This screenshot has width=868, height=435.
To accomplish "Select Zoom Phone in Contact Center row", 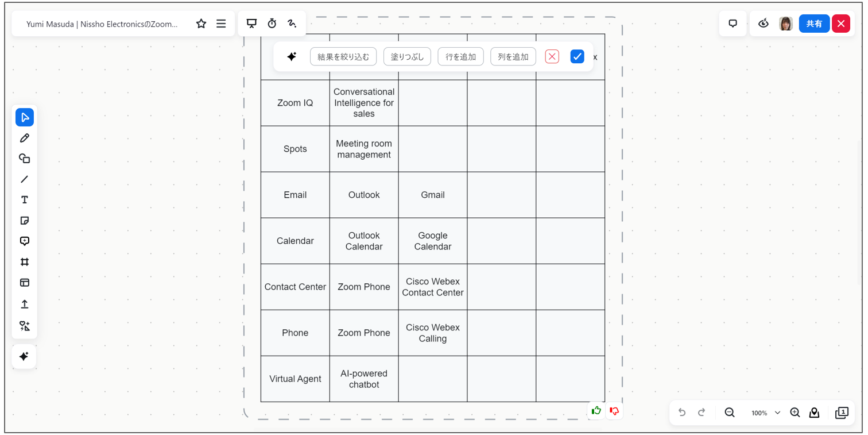I will tap(364, 287).
